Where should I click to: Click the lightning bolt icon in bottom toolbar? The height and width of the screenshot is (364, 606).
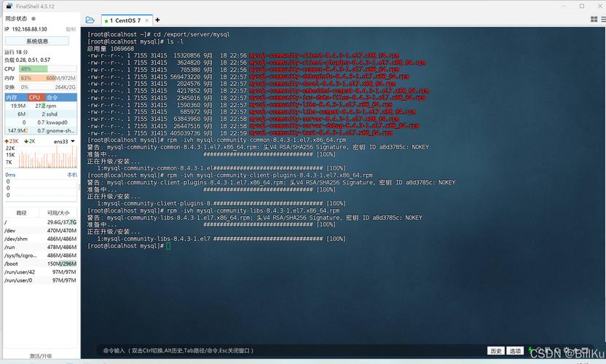coord(530,350)
